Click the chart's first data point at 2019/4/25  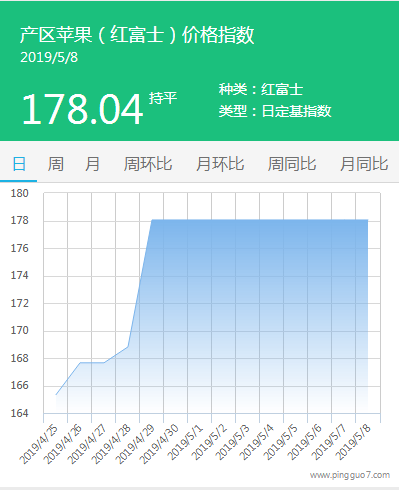[x=56, y=395]
